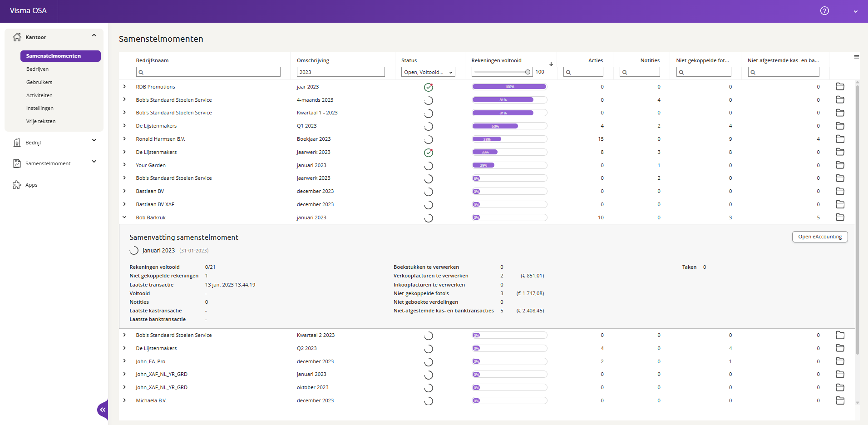
Task: Collapse the Kantoor sidebar section
Action: click(x=94, y=35)
